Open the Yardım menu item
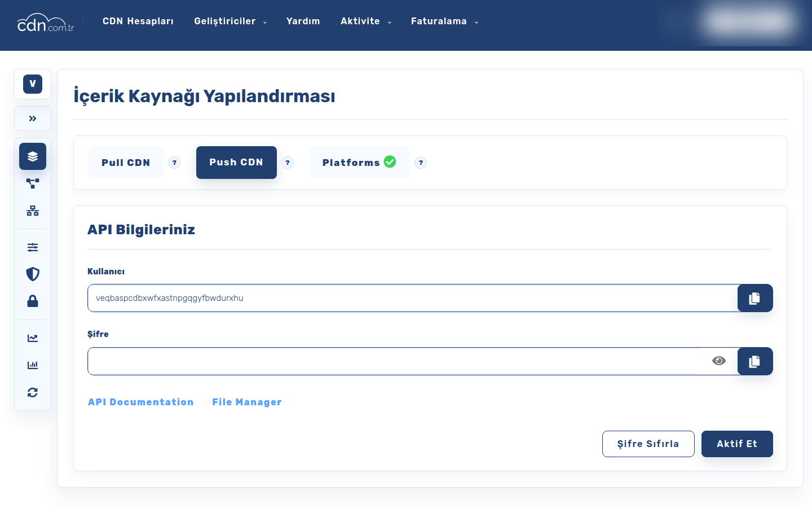812x508 pixels. [x=303, y=21]
